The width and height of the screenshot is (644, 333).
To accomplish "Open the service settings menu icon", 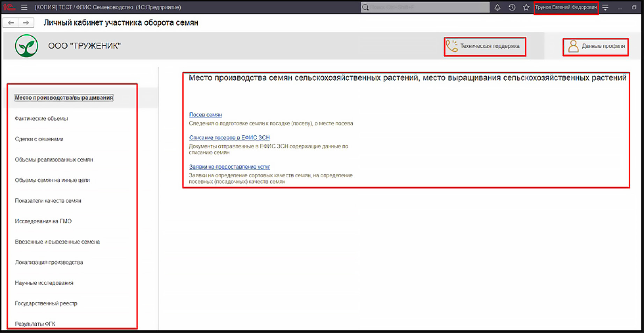I will click(606, 7).
